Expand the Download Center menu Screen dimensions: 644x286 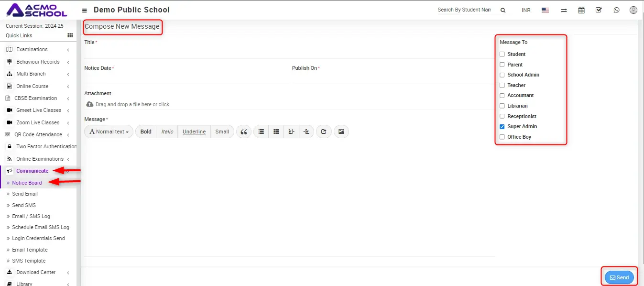(36, 272)
